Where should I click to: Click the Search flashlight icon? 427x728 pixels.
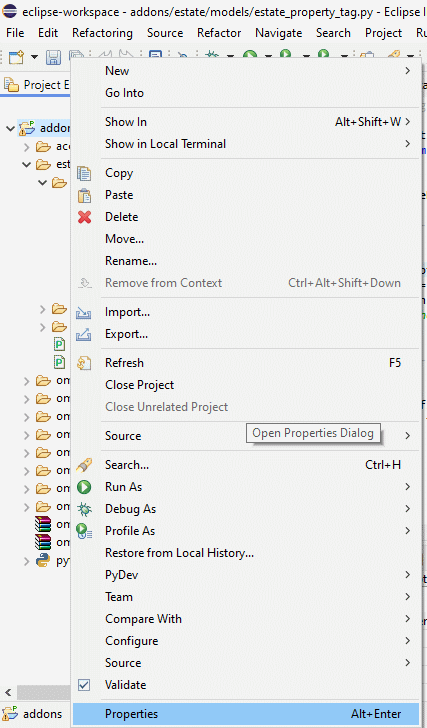84,465
